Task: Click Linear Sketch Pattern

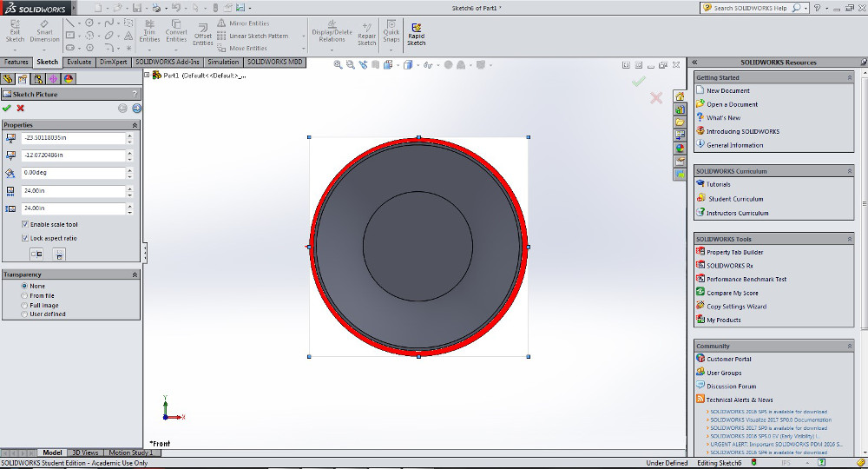Action: pyautogui.click(x=253, y=36)
